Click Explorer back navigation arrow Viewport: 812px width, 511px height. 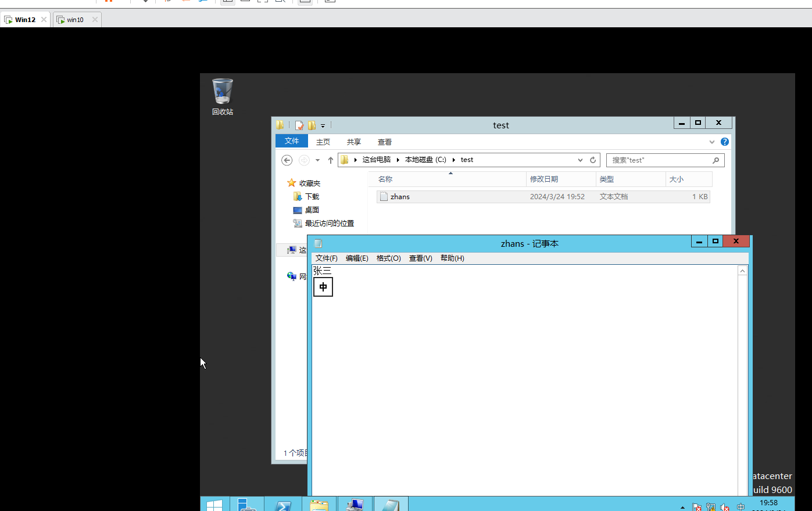click(287, 160)
